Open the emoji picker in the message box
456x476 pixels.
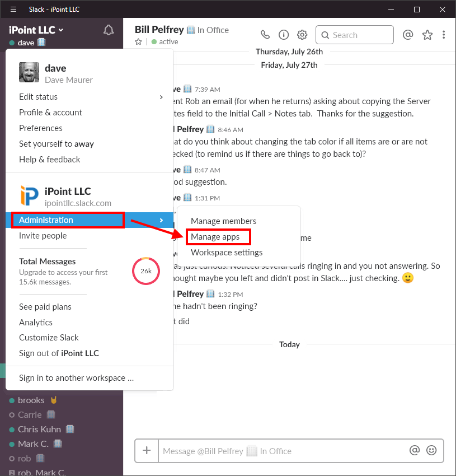(431, 450)
